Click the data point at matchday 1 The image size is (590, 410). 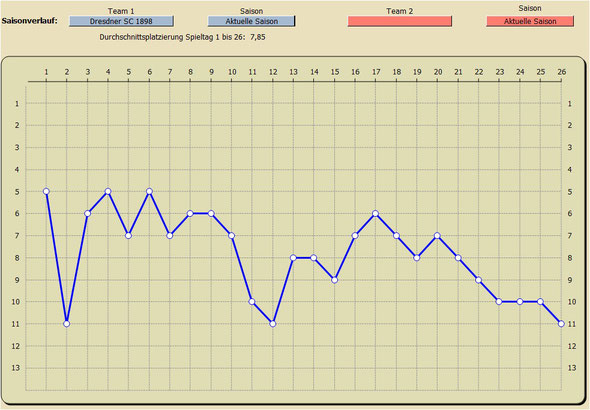(x=46, y=191)
